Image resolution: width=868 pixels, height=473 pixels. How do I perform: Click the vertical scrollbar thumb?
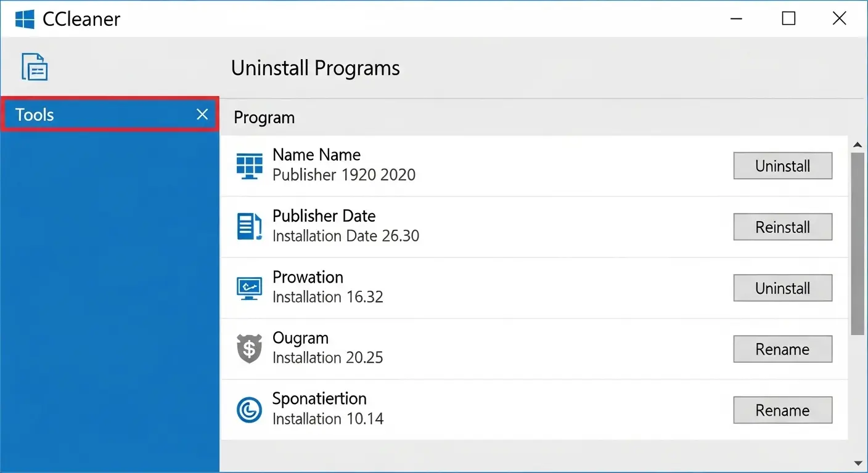click(857, 244)
